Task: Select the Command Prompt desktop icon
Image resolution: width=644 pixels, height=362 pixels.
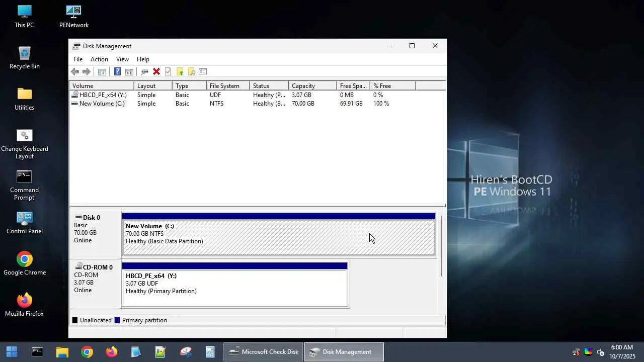Action: (24, 186)
